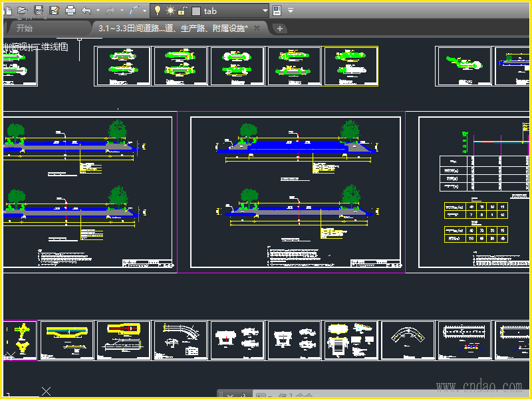This screenshot has height=399, width=532.
Task: Toggle layer freeze sun icon
Action: click(170, 11)
